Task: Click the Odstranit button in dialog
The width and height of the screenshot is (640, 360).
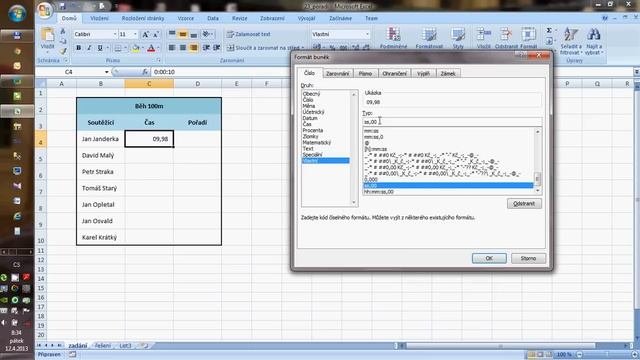Action: click(524, 203)
